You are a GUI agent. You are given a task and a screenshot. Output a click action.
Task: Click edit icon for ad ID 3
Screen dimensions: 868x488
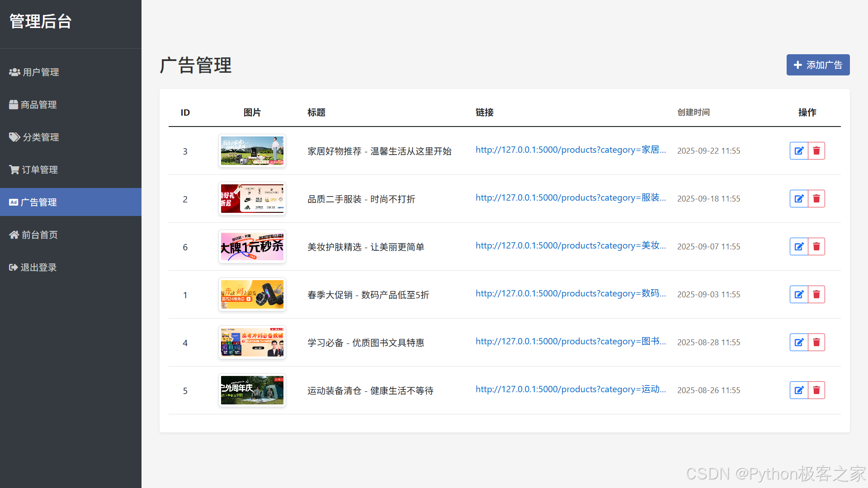point(799,151)
